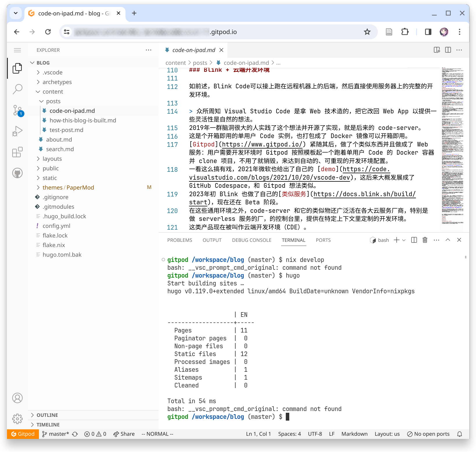
Task: Split the editor right
Action: (x=448, y=50)
